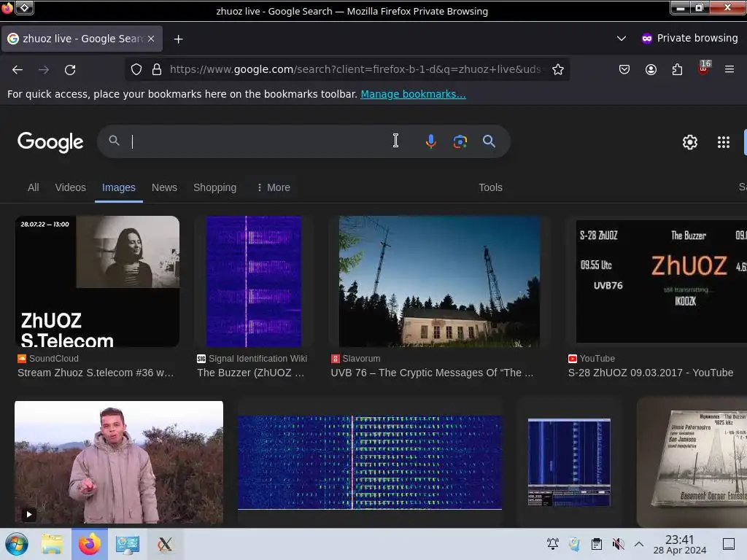Switch to the News results tab
This screenshot has width=747, height=560.
[164, 187]
